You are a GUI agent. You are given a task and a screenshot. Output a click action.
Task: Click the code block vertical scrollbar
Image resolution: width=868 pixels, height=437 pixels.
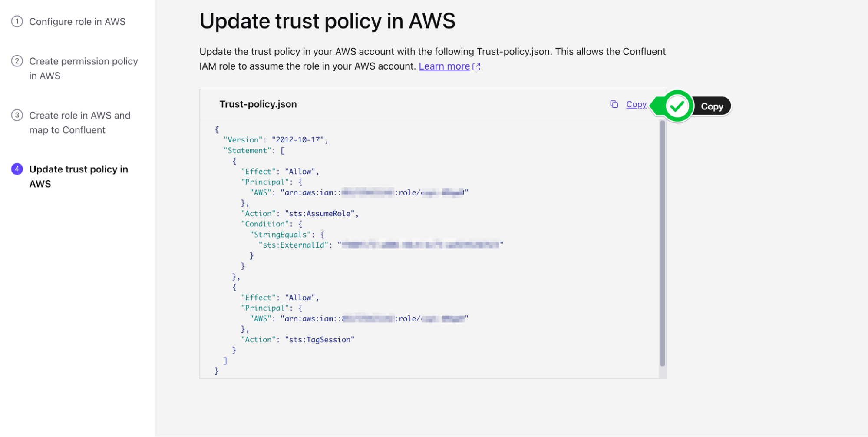click(662, 243)
